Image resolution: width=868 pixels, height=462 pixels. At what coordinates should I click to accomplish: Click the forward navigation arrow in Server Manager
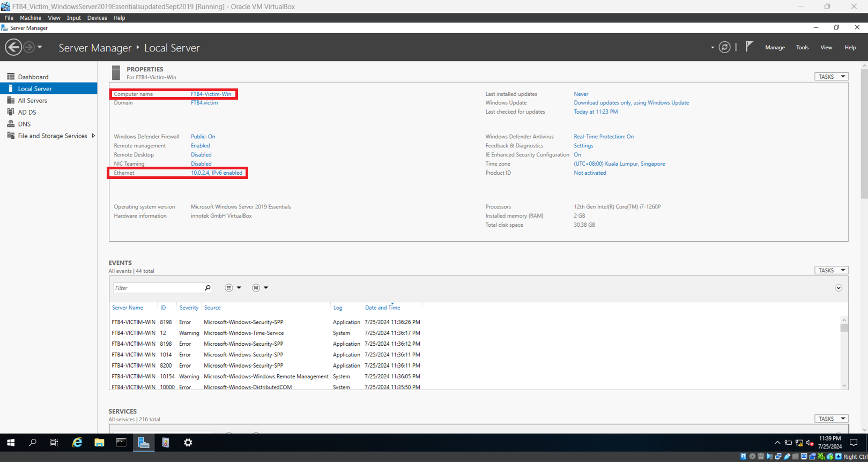[29, 47]
